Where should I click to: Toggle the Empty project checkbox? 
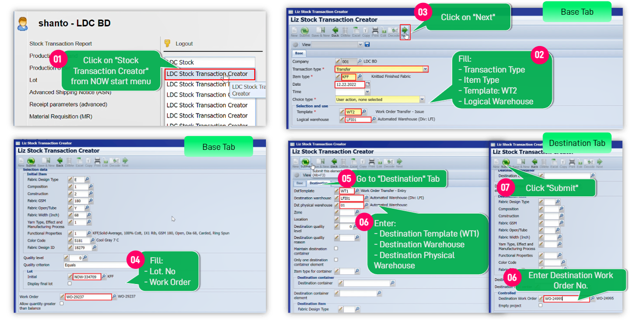tap(541, 306)
